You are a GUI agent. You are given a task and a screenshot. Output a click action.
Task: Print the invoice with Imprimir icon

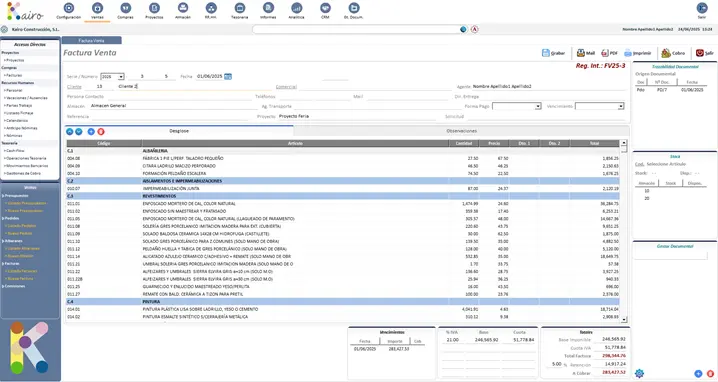[628, 53]
